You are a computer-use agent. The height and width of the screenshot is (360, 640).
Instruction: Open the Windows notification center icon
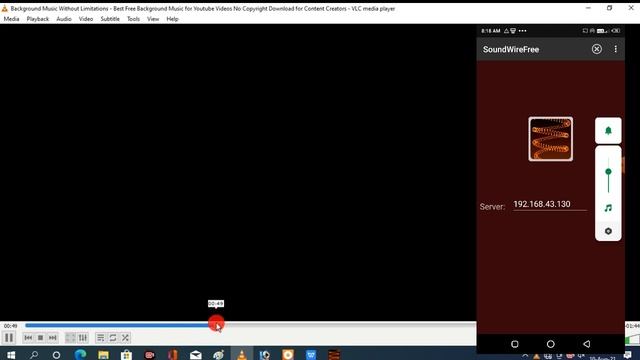tap(628, 355)
